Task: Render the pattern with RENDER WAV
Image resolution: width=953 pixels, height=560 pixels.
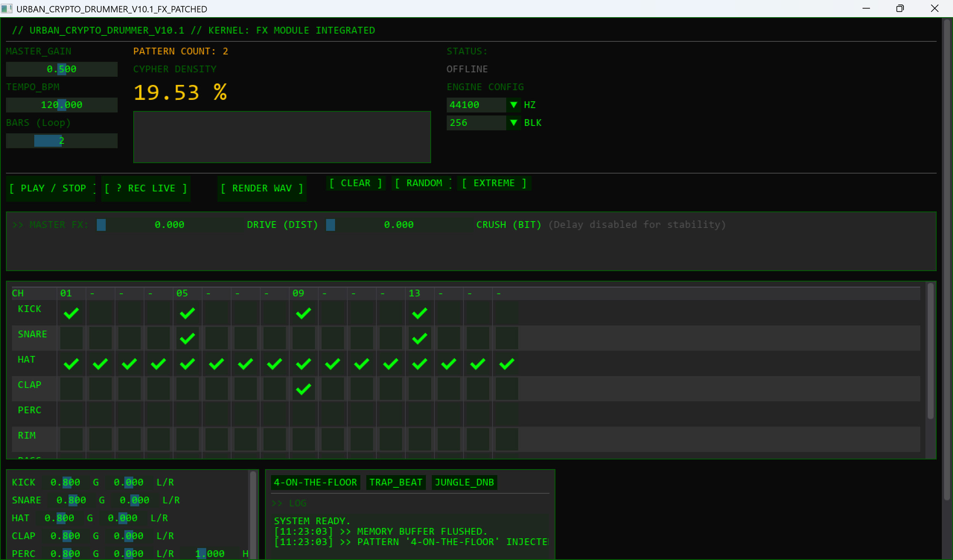Action: [262, 188]
